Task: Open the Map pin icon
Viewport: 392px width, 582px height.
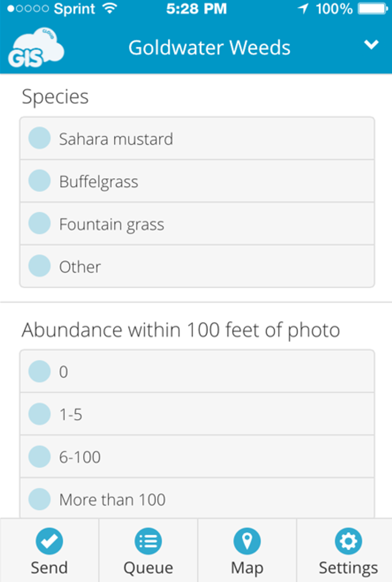Action: tap(247, 541)
